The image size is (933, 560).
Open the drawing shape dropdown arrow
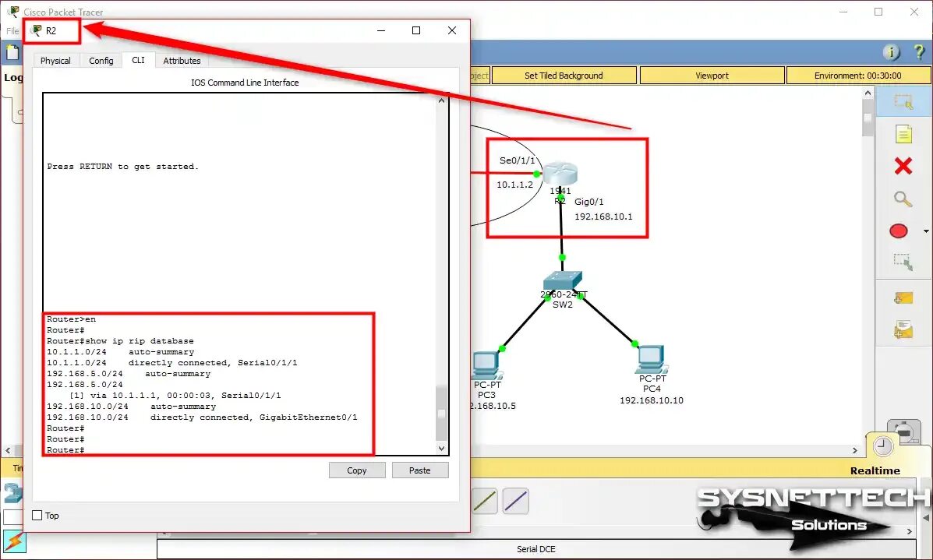click(x=926, y=231)
